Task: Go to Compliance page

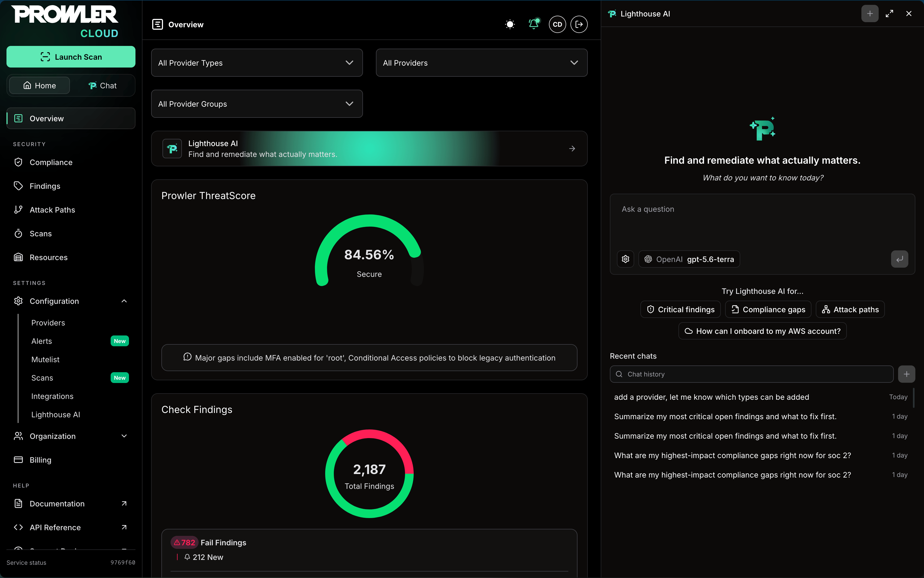Action: [x=71, y=163]
